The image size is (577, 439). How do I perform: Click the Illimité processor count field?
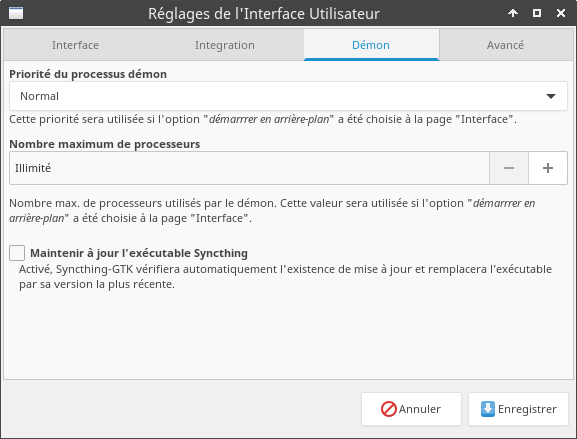pos(249,168)
